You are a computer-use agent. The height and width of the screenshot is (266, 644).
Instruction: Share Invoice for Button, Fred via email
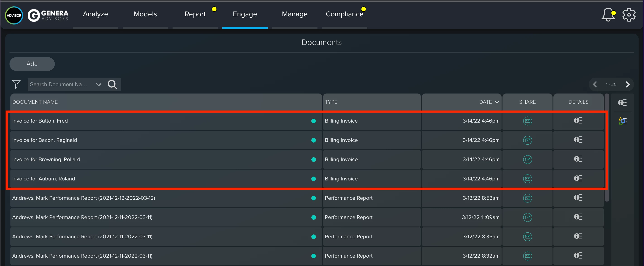(527, 121)
